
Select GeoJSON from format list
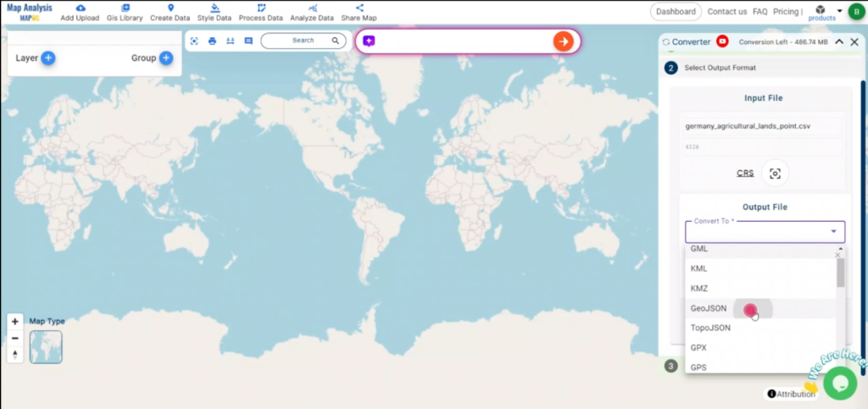point(760,308)
